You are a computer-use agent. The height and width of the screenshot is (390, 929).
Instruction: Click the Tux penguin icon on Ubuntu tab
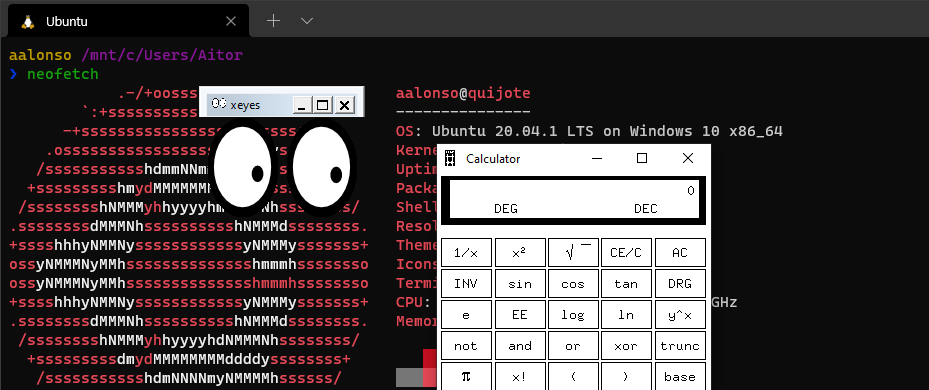tap(27, 21)
